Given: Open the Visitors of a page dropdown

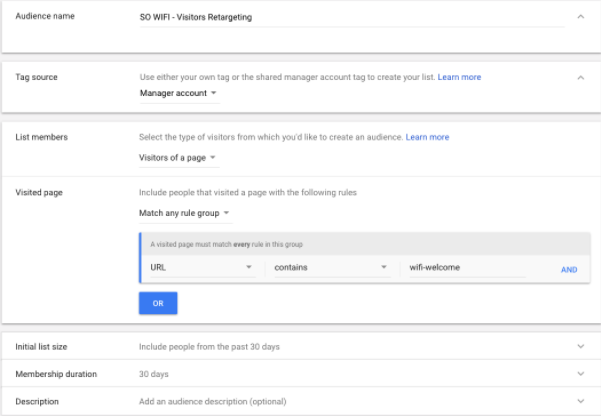Looking at the screenshot, I should point(179,158).
